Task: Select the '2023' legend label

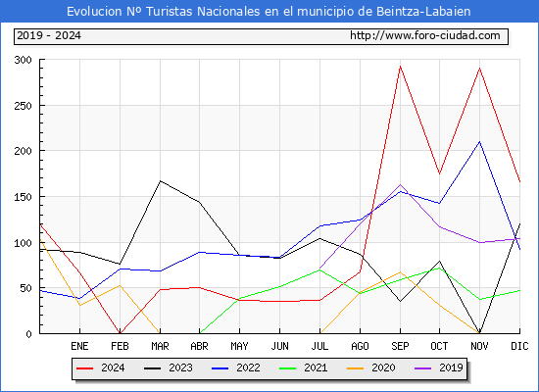Action: 180,367
